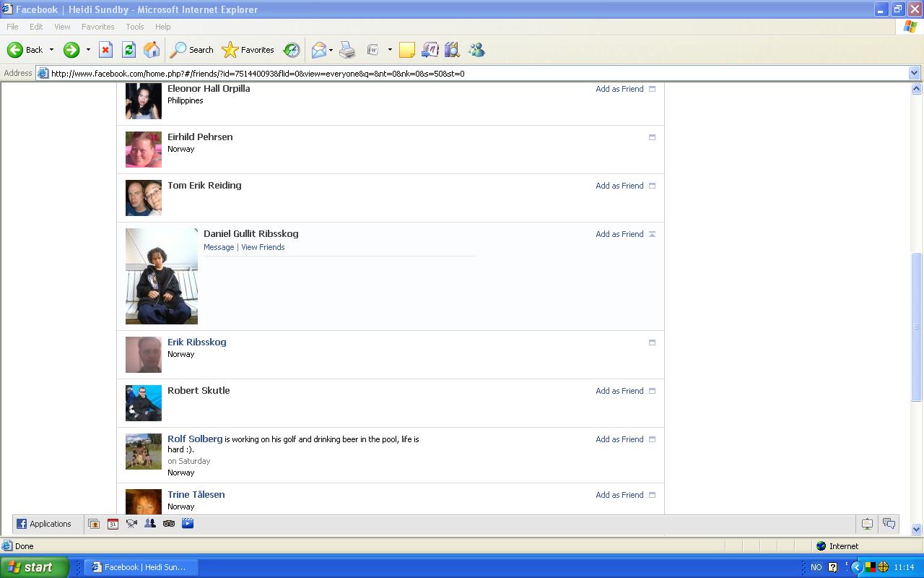Add Daniel Gullit Ribsskog as friend
924x578 pixels.
pyautogui.click(x=619, y=234)
